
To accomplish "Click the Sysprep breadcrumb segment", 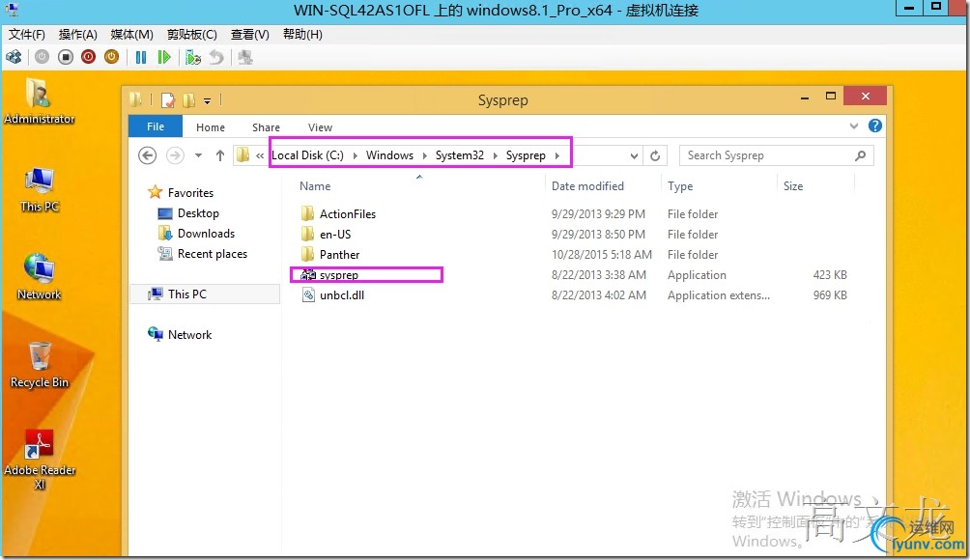I will tap(526, 155).
